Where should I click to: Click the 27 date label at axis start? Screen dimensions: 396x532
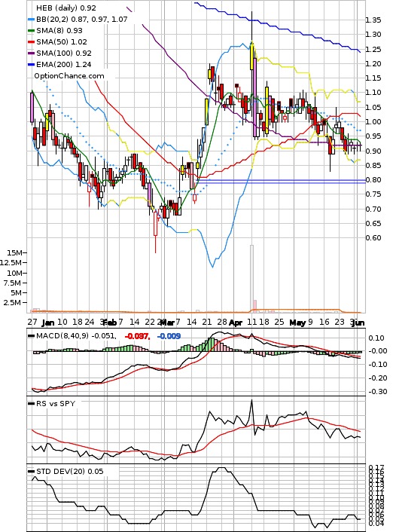click(x=32, y=322)
